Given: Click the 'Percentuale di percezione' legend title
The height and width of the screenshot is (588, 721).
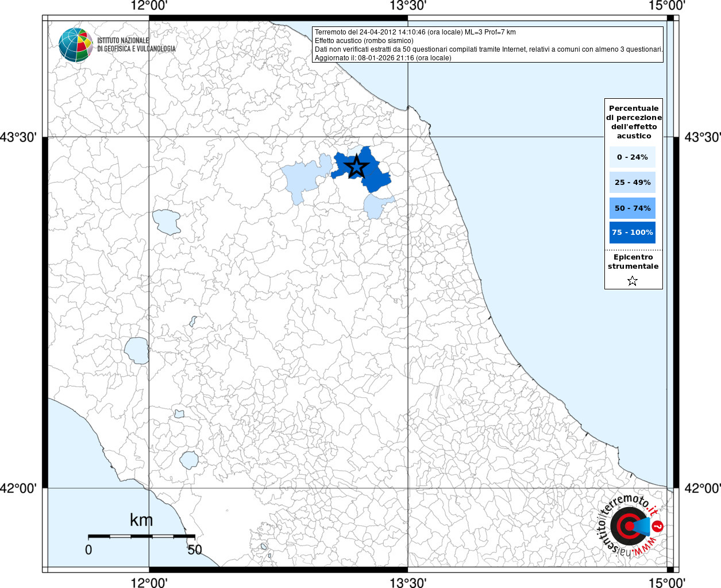Looking at the screenshot, I should [x=634, y=122].
